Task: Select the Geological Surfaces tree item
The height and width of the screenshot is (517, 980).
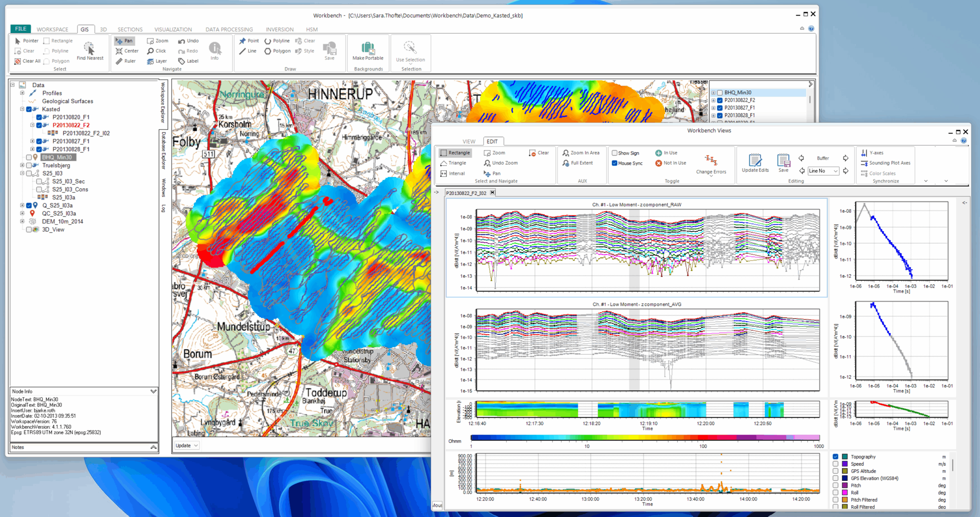Action: click(x=67, y=101)
